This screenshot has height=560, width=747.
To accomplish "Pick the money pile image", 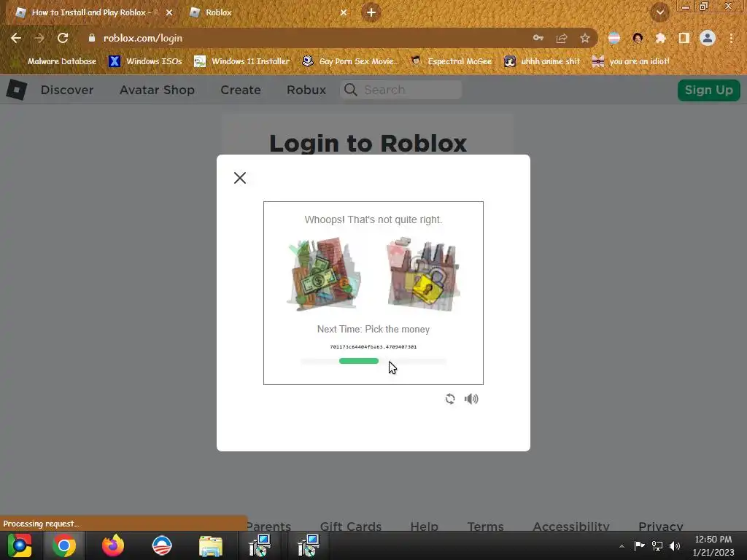I will [324, 274].
